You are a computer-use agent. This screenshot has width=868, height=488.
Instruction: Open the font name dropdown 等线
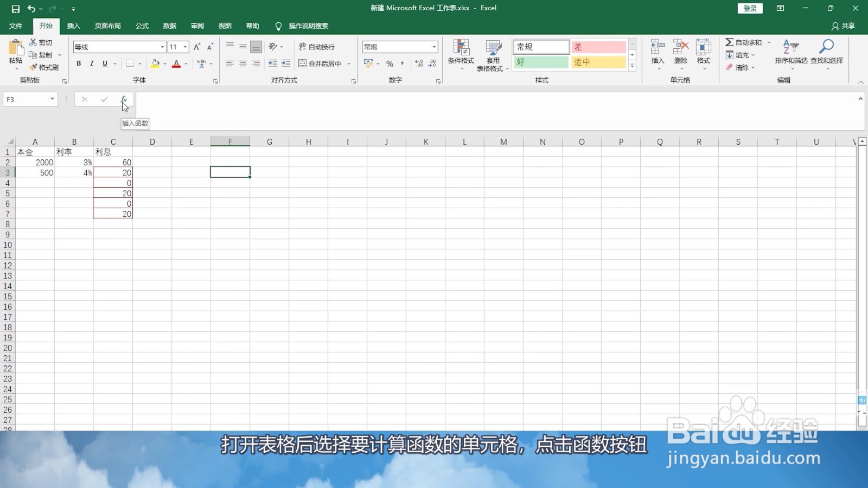162,47
